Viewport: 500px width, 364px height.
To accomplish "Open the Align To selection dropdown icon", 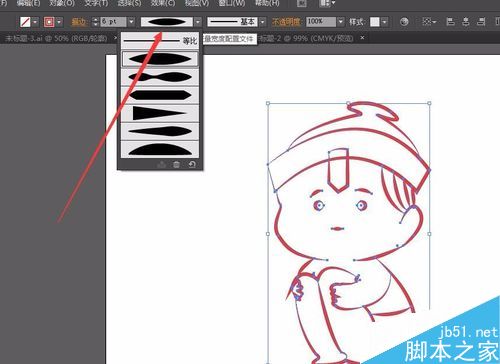I will click(x=429, y=22).
